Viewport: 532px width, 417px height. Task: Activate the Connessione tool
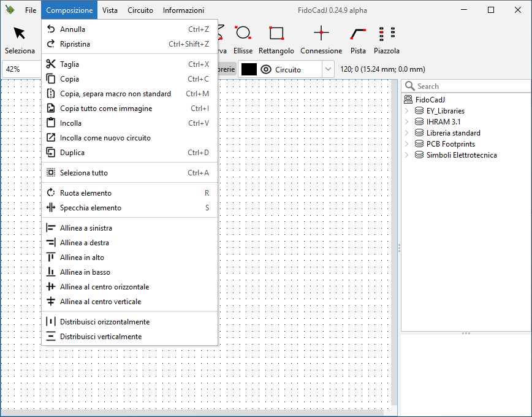pyautogui.click(x=321, y=39)
